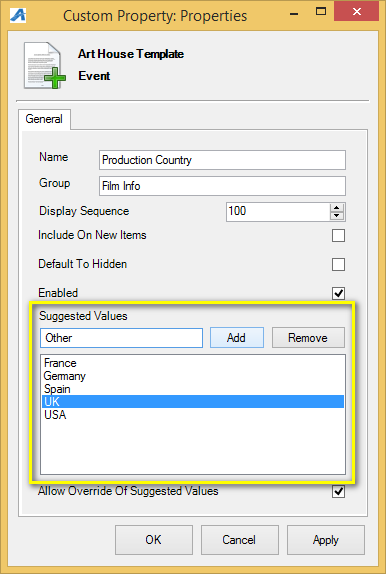Click the OK button
The width and height of the screenshot is (386, 574).
click(154, 540)
